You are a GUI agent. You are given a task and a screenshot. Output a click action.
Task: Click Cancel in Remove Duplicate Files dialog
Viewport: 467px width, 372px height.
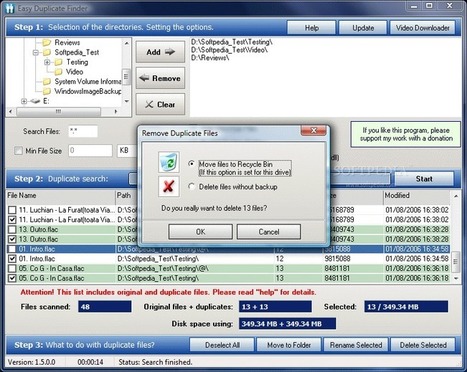pyautogui.click(x=269, y=232)
